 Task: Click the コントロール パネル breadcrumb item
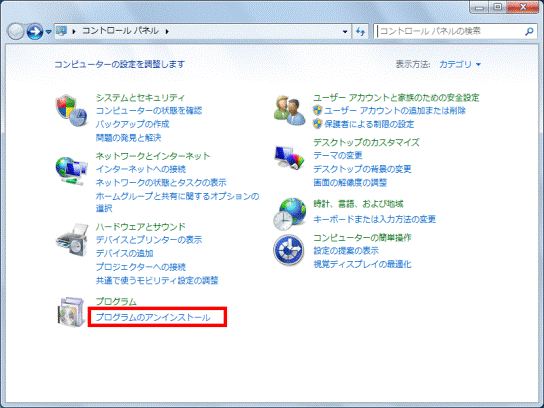120,31
